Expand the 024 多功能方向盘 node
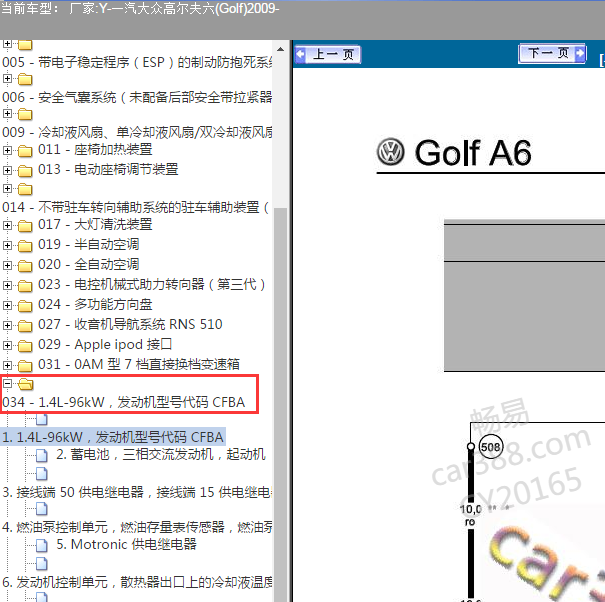Image resolution: width=605 pixels, height=602 pixels. click(7, 305)
